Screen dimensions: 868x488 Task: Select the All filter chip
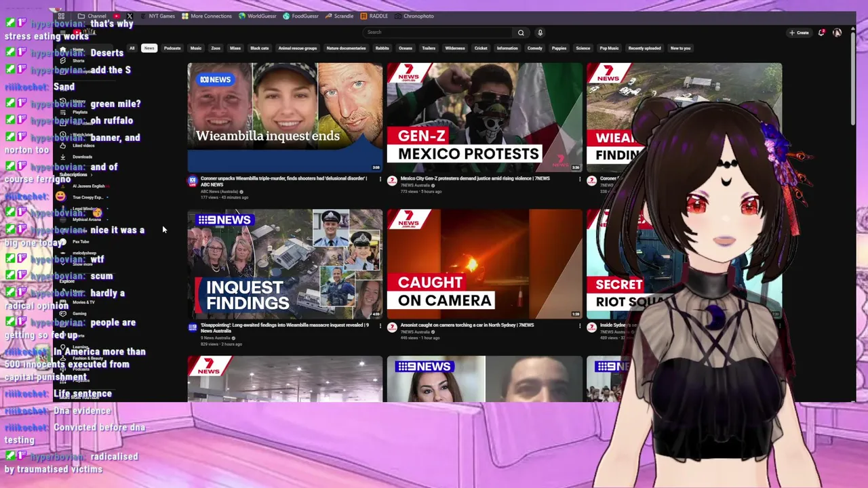pyautogui.click(x=132, y=48)
